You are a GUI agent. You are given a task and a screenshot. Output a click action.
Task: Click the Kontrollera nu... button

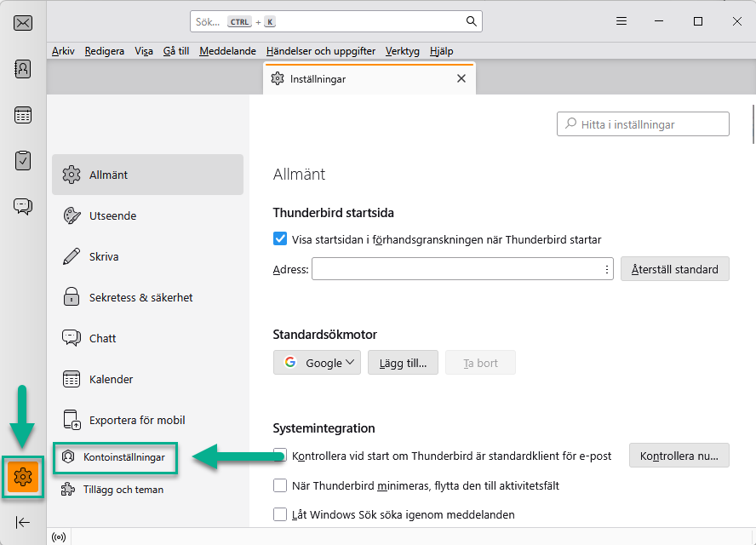(679, 456)
